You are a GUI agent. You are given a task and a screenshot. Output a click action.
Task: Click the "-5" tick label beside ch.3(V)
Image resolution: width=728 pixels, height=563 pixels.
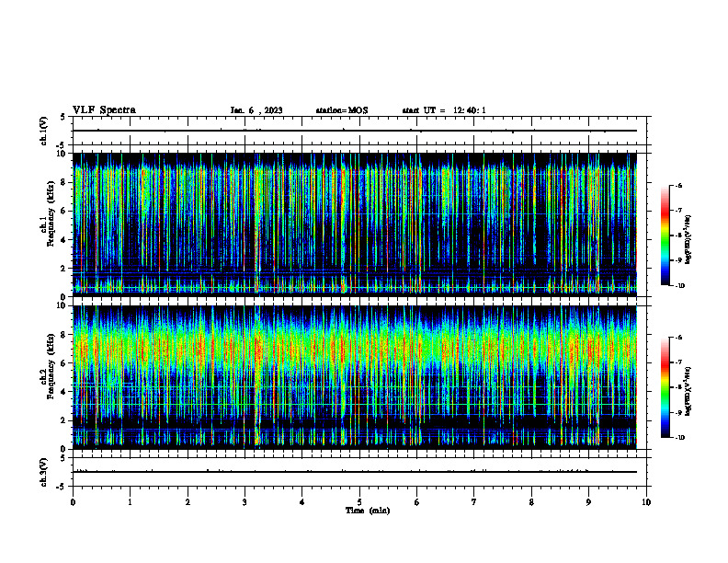(61, 487)
